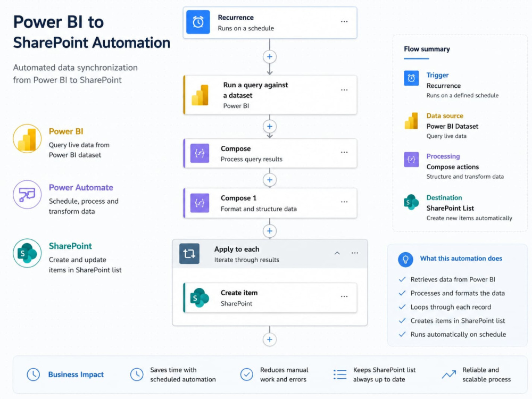Add new step below Apply to each
532x399 pixels.
(270, 339)
